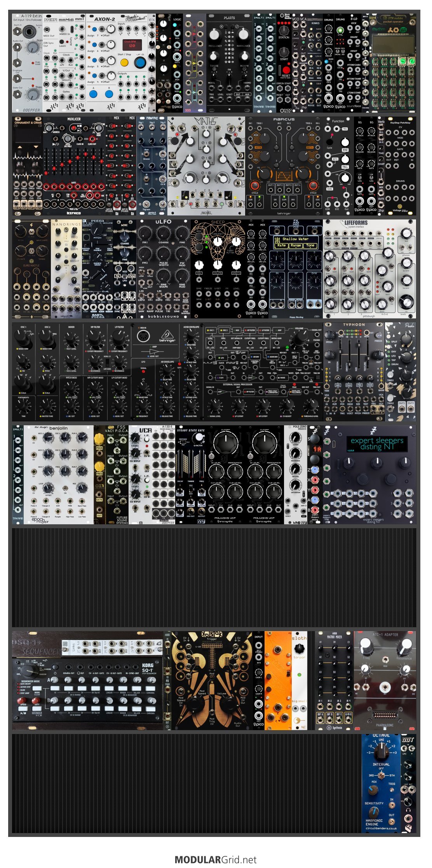This screenshot has height=868, width=432.
Task: Select the Behringer semi-modular synth panel
Action: pyautogui.click(x=167, y=372)
